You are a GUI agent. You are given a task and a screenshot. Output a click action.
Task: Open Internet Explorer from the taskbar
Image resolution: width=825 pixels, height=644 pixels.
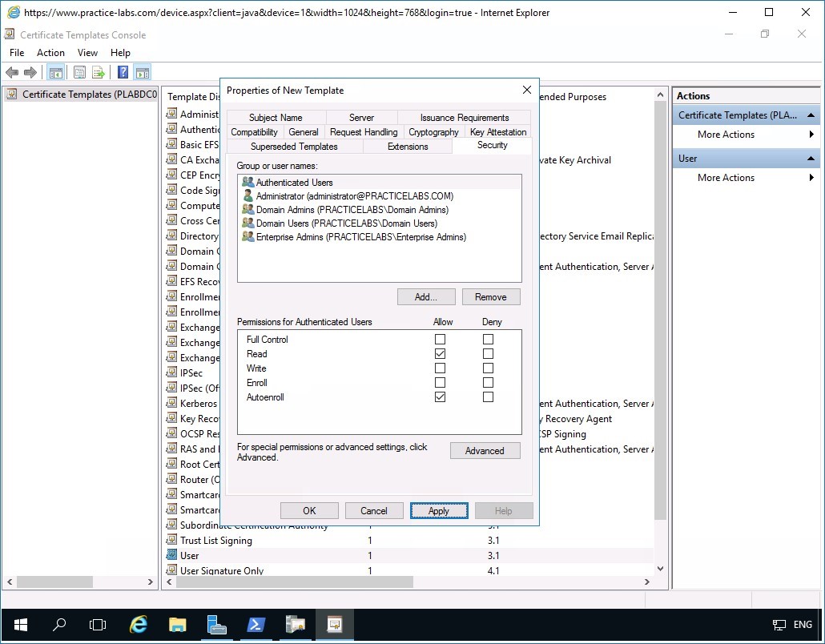[139, 625]
